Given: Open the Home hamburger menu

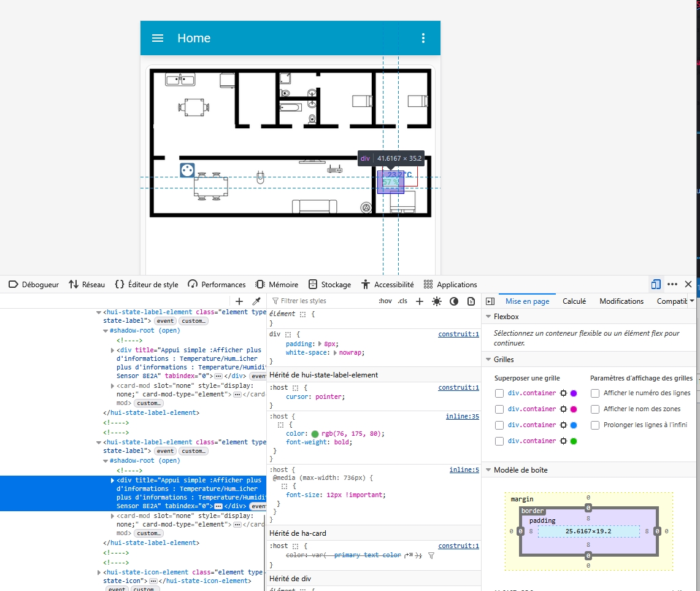Looking at the screenshot, I should (158, 38).
